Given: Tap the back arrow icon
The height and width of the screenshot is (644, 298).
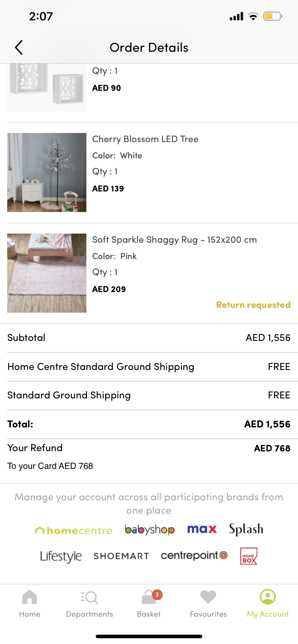Looking at the screenshot, I should pyautogui.click(x=19, y=47).
